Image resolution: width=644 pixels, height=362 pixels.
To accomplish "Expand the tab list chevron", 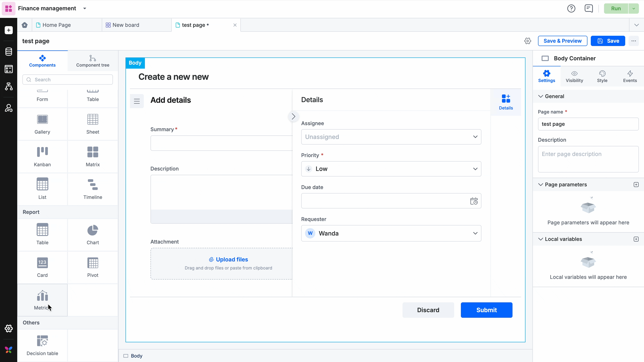I will click(x=636, y=25).
